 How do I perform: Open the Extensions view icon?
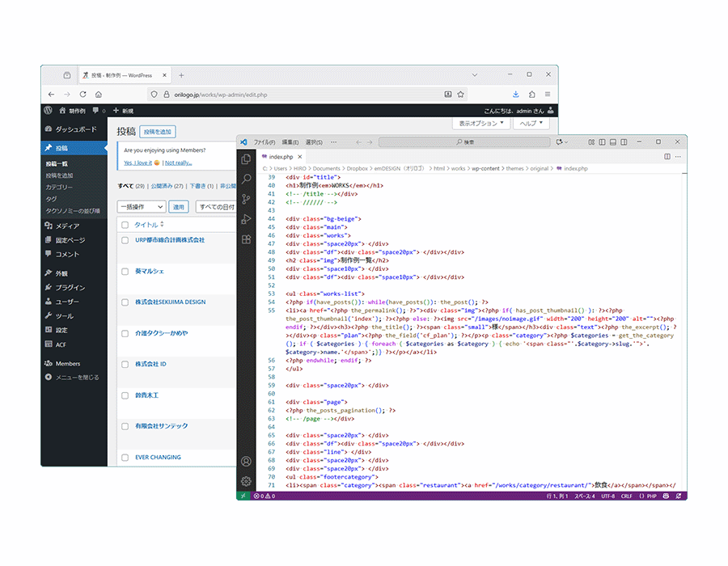tap(247, 239)
